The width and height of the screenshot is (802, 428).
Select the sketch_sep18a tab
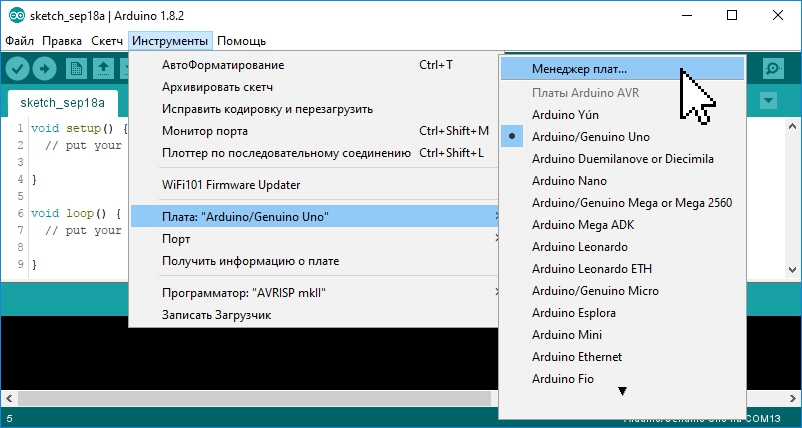pos(62,103)
